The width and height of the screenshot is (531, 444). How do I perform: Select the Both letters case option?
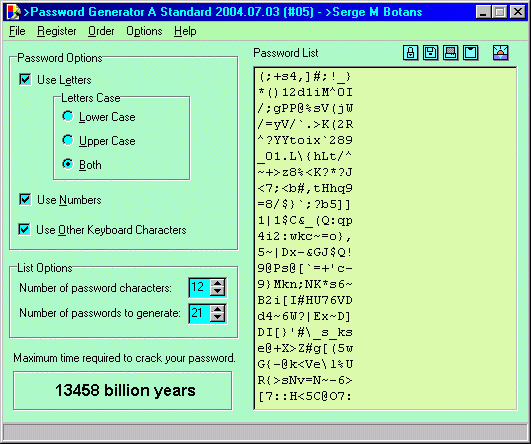point(68,164)
